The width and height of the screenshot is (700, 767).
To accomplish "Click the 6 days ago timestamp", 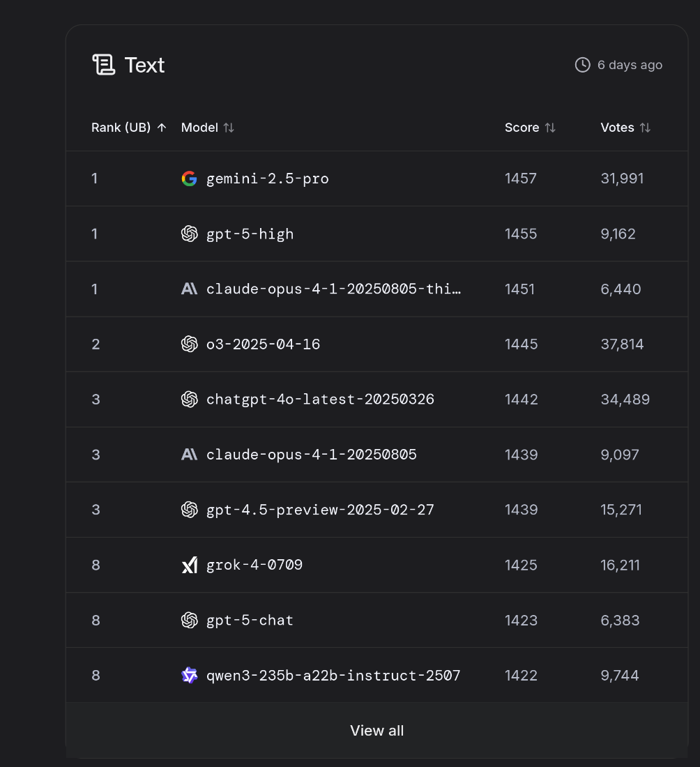I will pyautogui.click(x=630, y=65).
